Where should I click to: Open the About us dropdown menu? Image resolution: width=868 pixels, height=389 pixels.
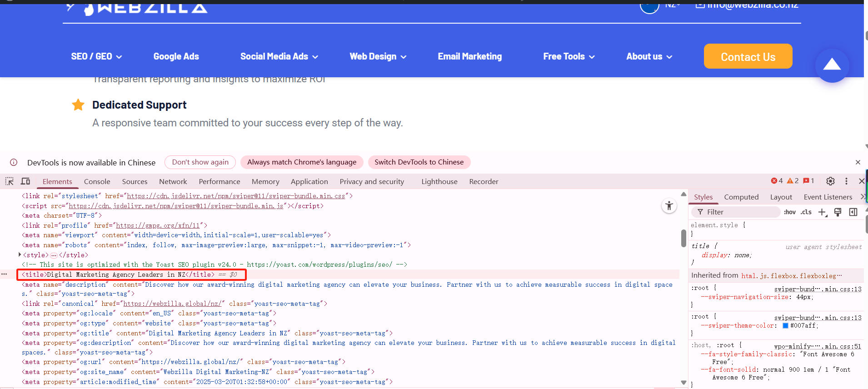click(649, 56)
